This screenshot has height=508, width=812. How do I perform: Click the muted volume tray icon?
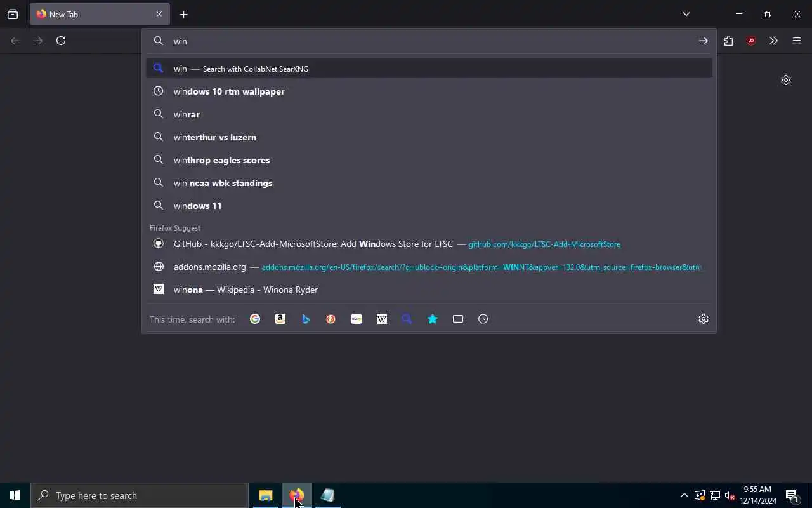click(730, 495)
